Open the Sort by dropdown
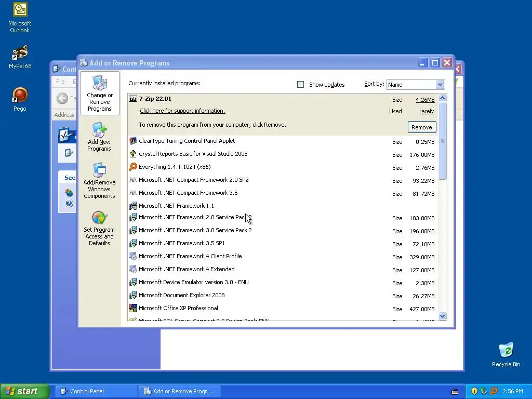The width and height of the screenshot is (532, 399). pyautogui.click(x=440, y=85)
